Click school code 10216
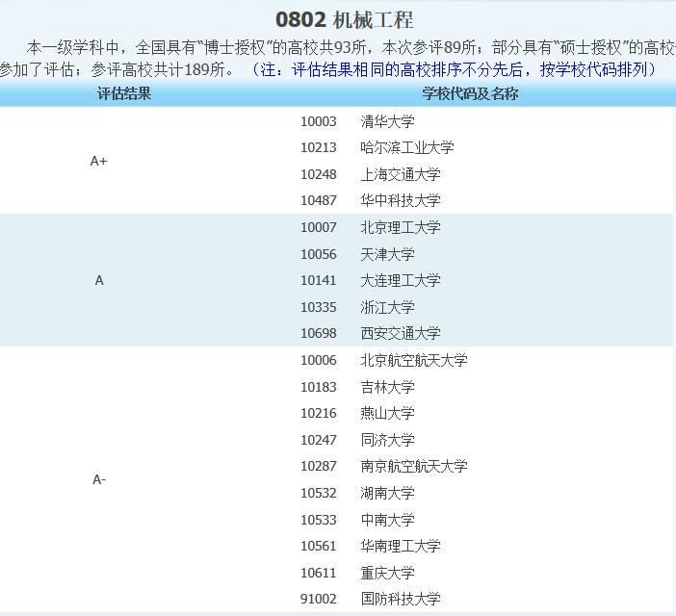 coord(318,413)
